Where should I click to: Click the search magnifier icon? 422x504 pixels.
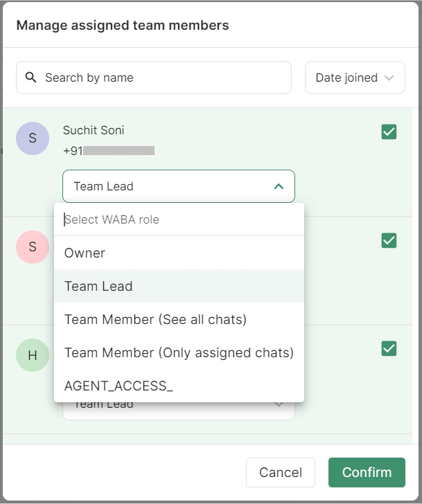(30, 78)
